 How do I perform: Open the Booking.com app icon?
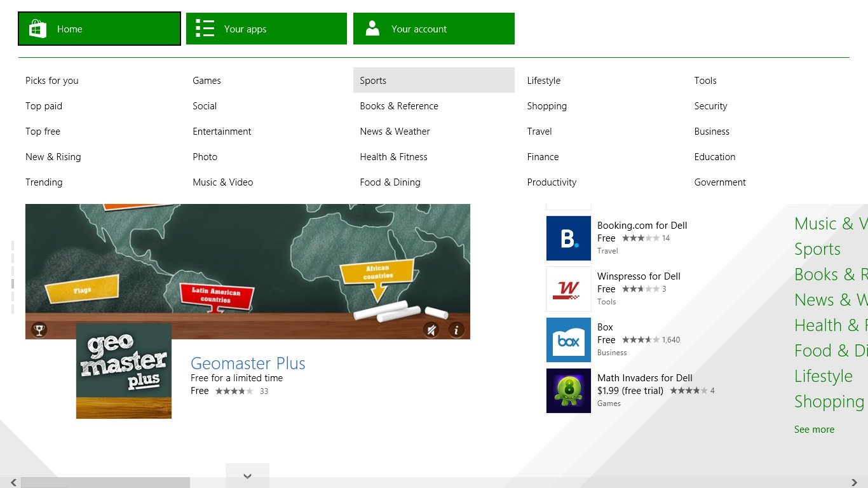tap(569, 238)
